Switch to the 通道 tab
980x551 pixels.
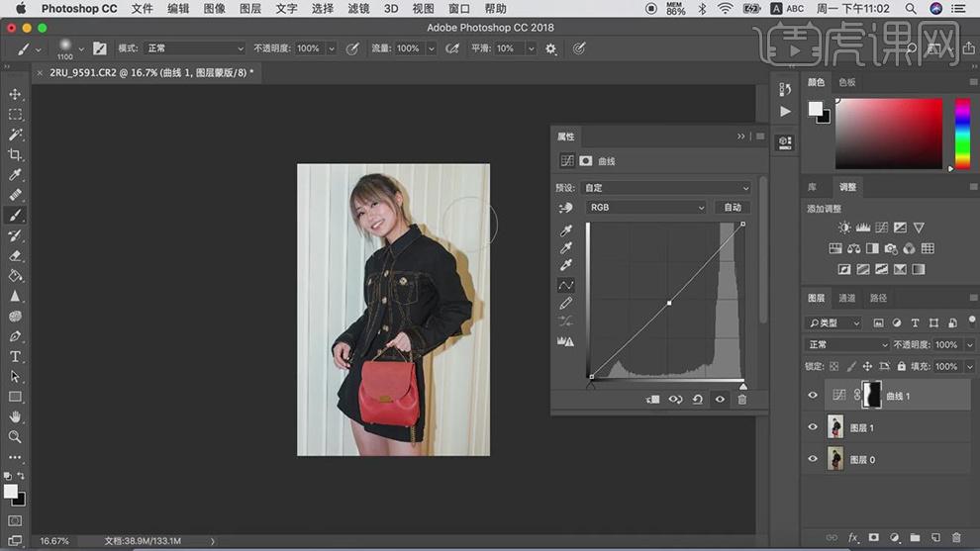[847, 298]
